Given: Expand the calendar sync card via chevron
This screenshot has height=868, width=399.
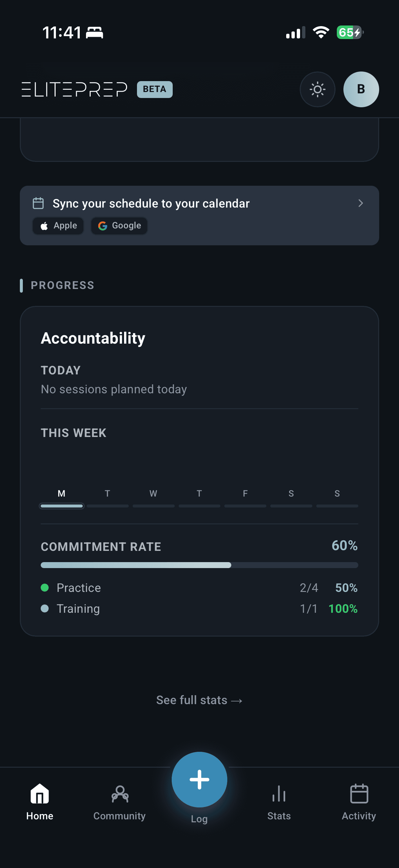Looking at the screenshot, I should click(x=361, y=203).
